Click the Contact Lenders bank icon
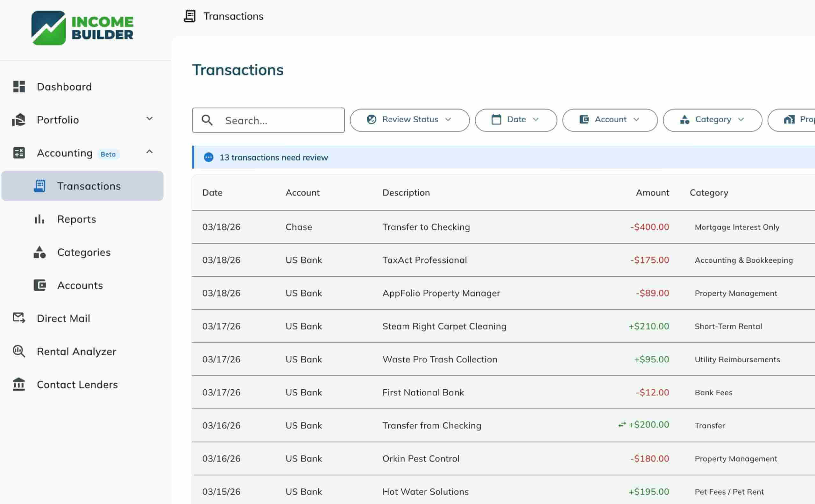 point(19,384)
